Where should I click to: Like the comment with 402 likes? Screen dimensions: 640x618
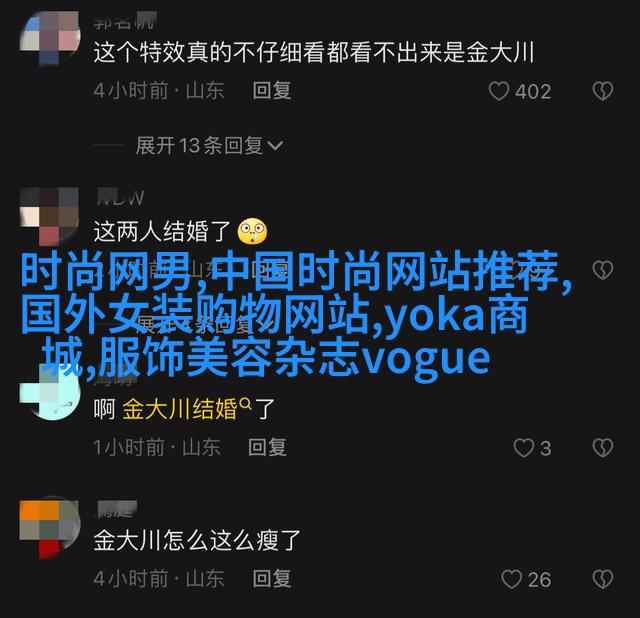pos(499,91)
